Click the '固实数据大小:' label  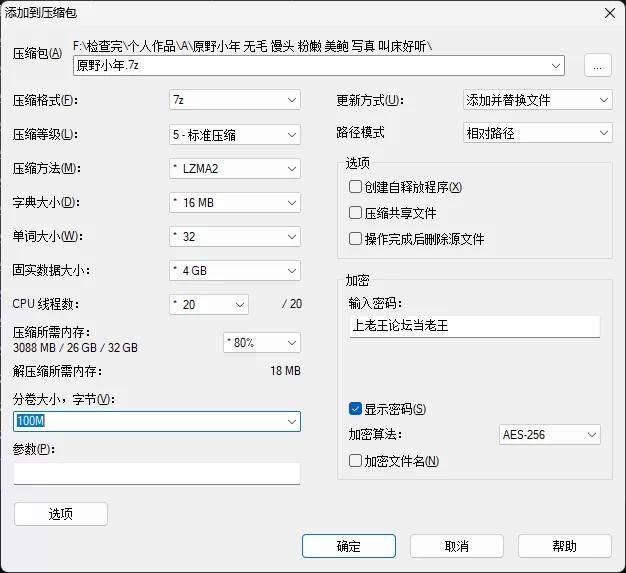pyautogui.click(x=51, y=270)
